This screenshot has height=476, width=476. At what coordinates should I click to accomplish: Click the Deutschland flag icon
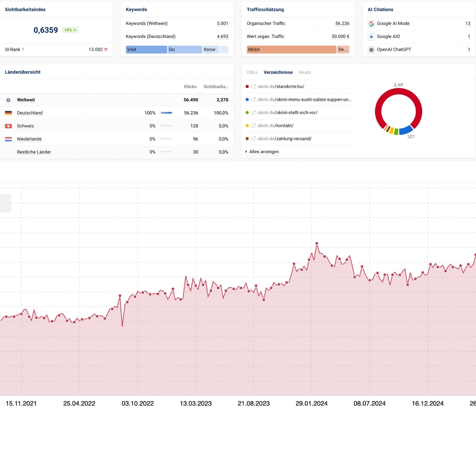pos(9,113)
